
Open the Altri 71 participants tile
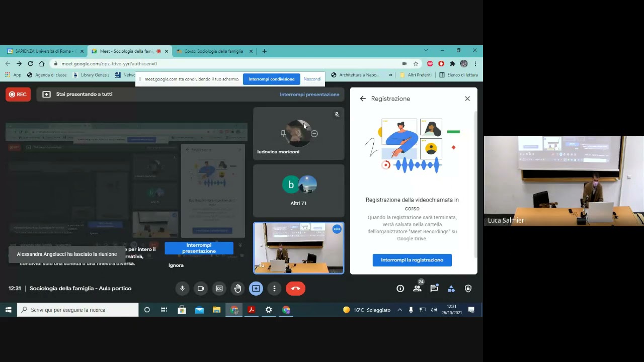[299, 191]
